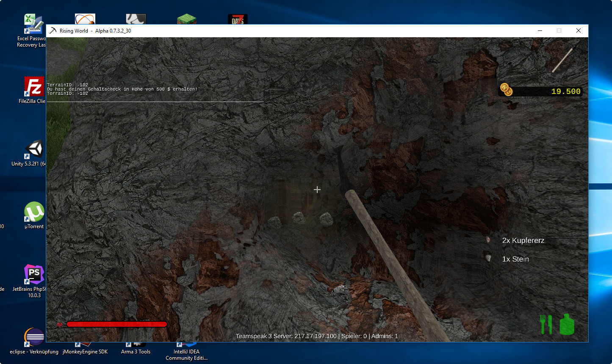
Task: Close the Rising World game window
Action: (578, 30)
